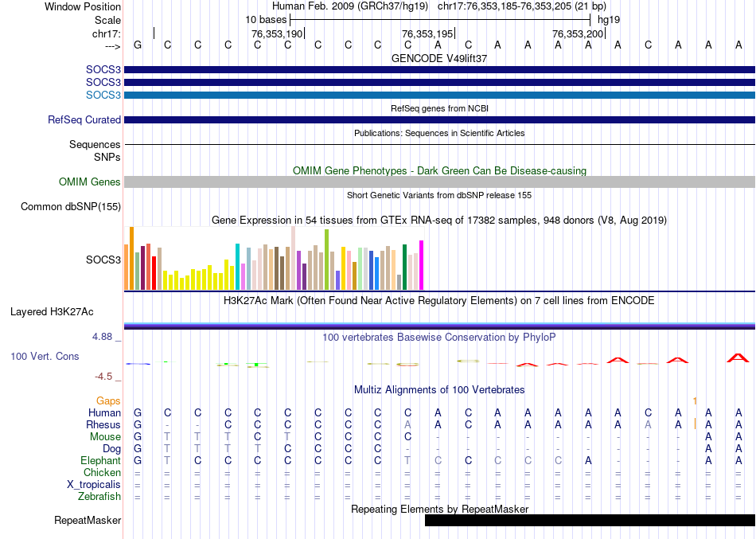
Task: Click the light-blue SOCS3 transcript bar
Action: click(x=439, y=95)
